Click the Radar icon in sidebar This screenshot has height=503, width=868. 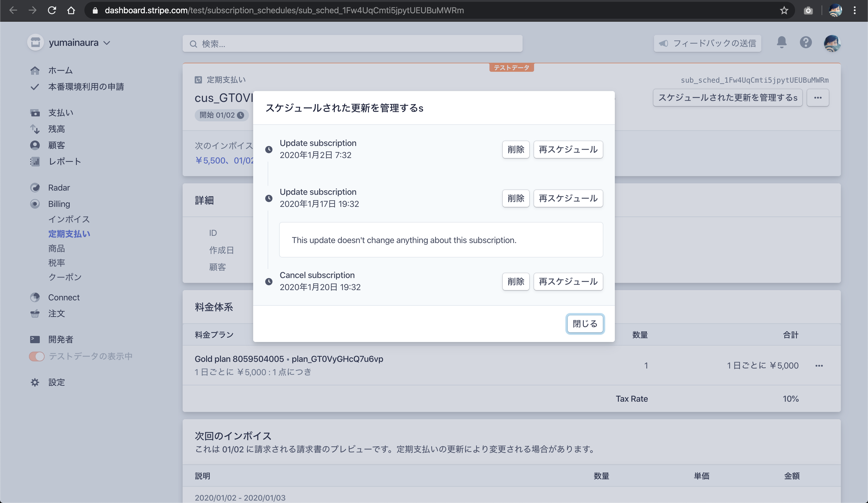35,188
